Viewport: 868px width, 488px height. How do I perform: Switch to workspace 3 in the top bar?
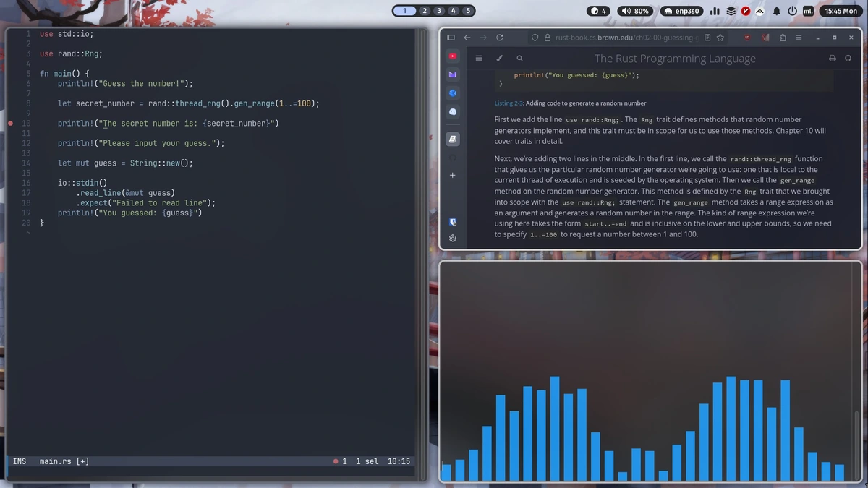point(438,11)
